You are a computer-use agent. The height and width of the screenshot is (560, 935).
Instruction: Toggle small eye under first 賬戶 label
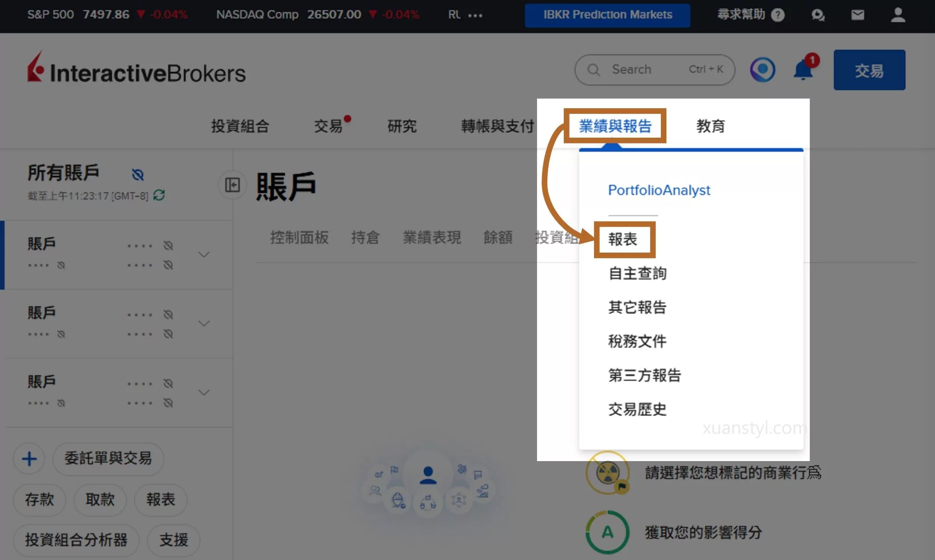pyautogui.click(x=61, y=265)
